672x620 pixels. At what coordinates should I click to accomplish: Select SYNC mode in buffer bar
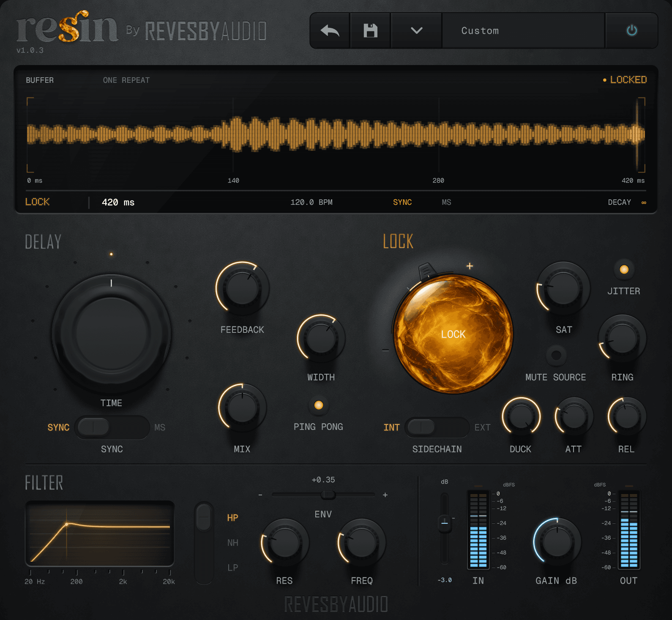[402, 202]
